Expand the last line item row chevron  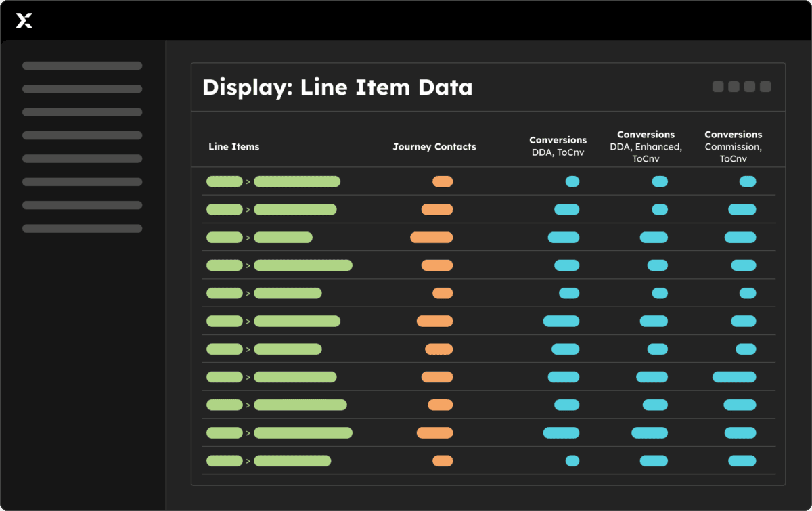click(x=248, y=461)
